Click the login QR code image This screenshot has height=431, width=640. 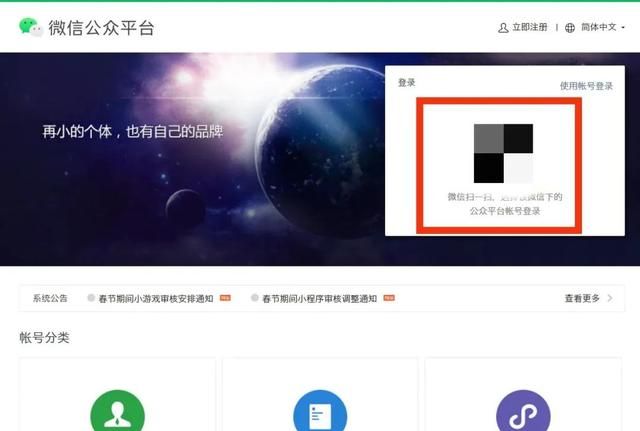coord(503,153)
